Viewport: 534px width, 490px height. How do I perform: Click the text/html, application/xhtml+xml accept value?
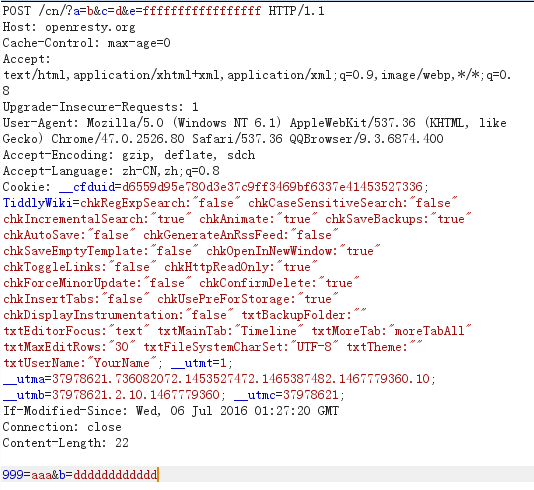point(257,75)
